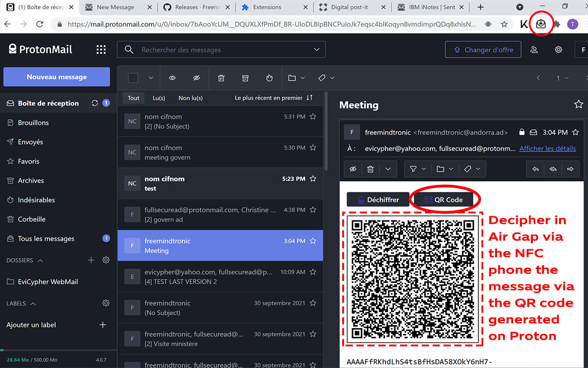Open the freemindtronic Meeting email in list
This screenshot has width=588, height=368.
click(220, 246)
